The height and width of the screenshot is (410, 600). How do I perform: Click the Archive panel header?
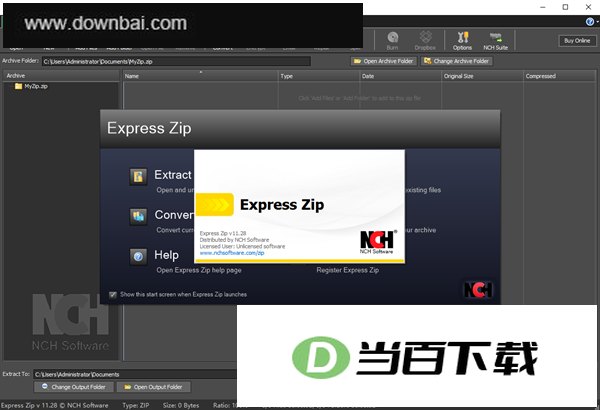click(x=61, y=76)
